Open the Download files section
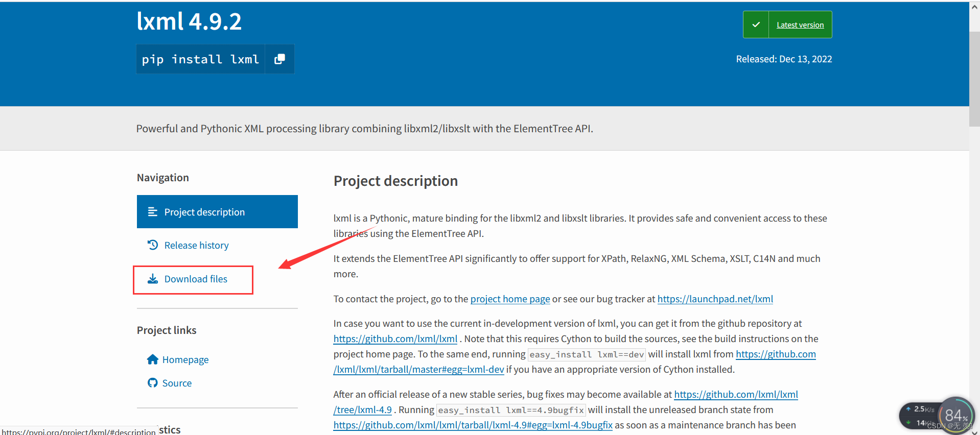 [196, 279]
